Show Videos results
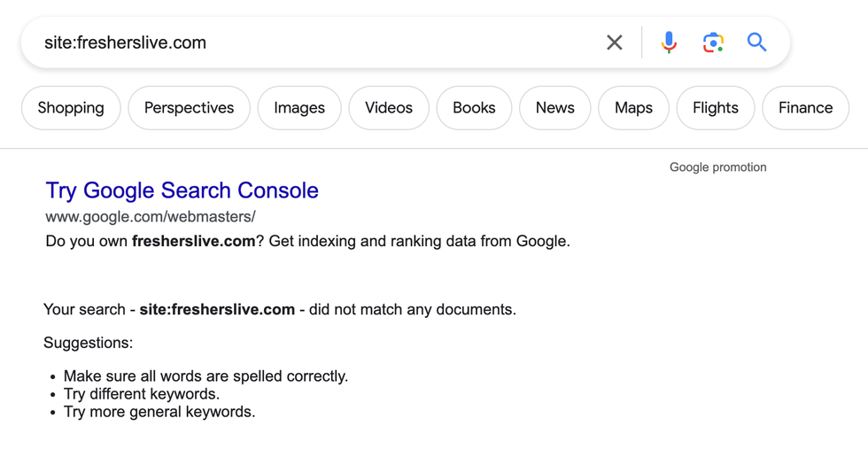 point(389,108)
